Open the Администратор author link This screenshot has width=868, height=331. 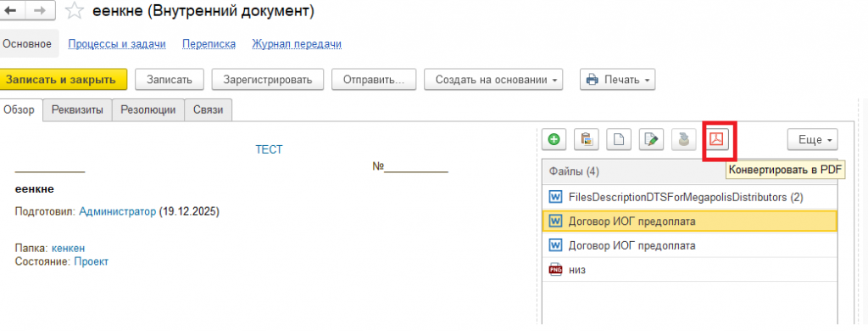click(x=118, y=212)
